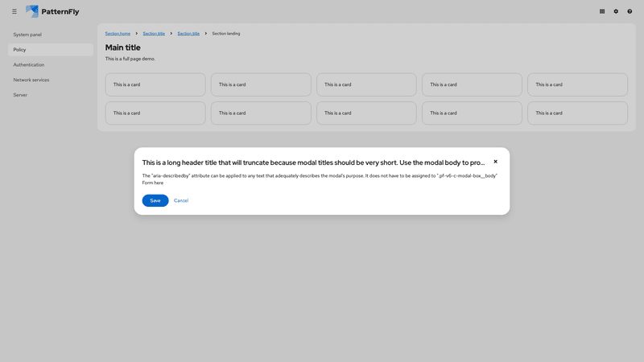Screen dimensions: 644x362
Task: Open Authentication in sidebar navigation
Action: 29,64
